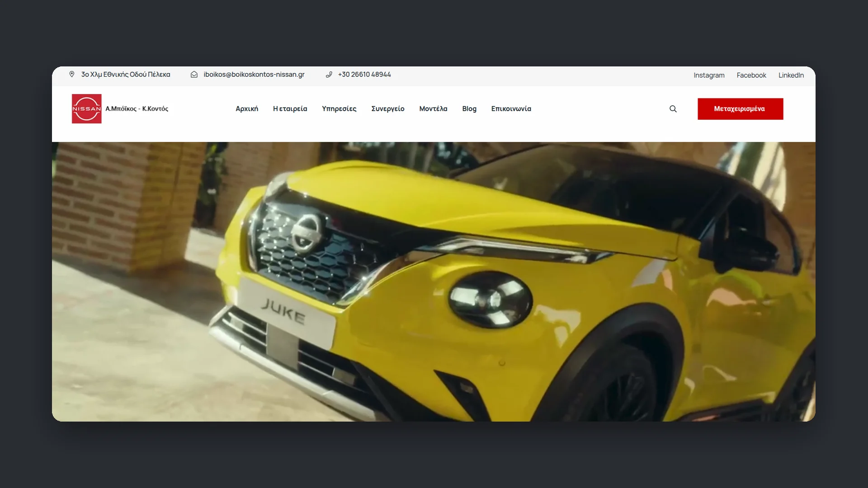
Task: Open the search magnifier icon
Action: pos(673,109)
